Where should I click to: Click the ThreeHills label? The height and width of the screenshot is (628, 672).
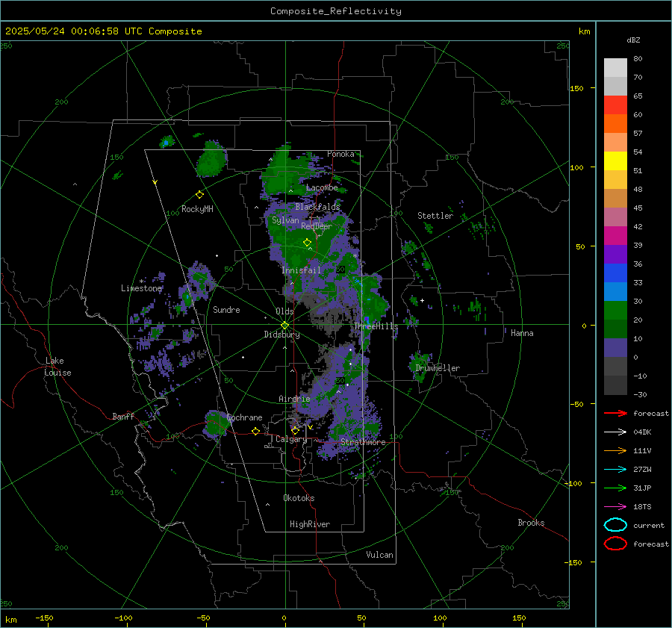click(376, 326)
